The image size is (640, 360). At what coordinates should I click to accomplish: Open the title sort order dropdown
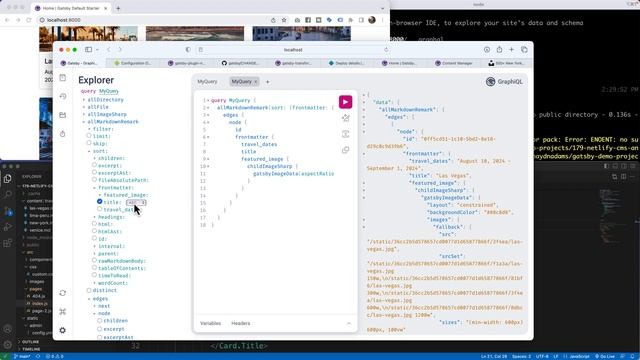(136, 202)
